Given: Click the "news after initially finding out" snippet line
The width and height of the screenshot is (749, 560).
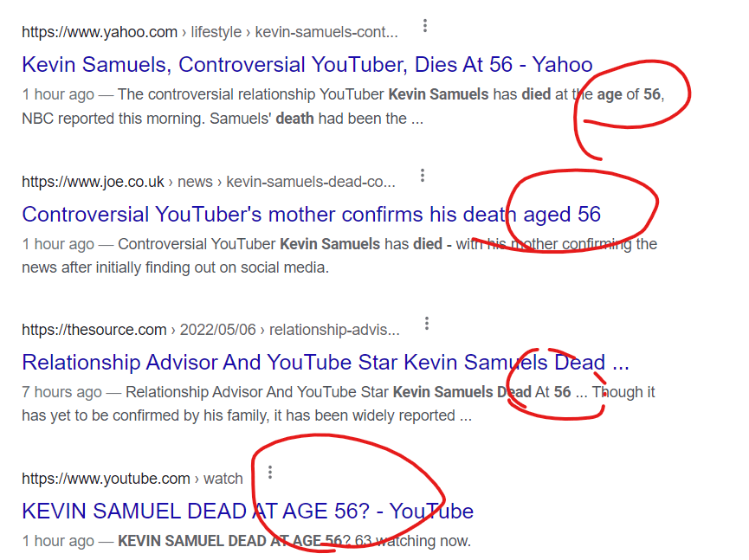Looking at the screenshot, I should [x=175, y=267].
